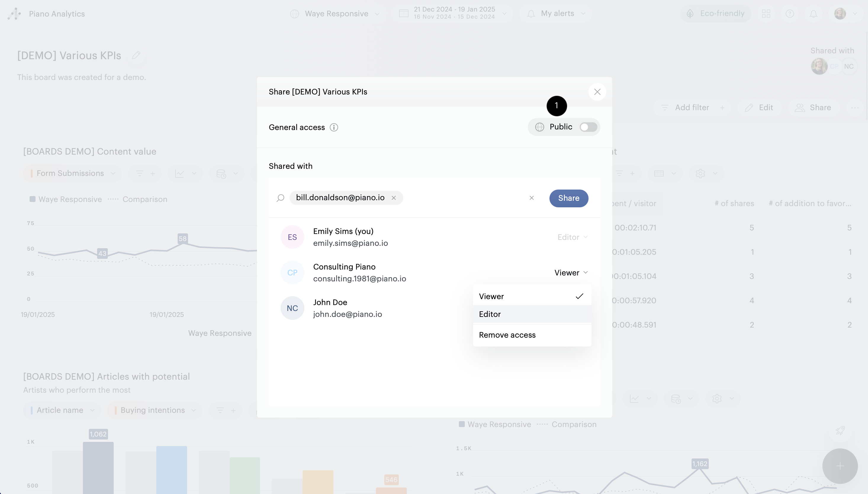Clear the share recipients input

pyautogui.click(x=531, y=198)
